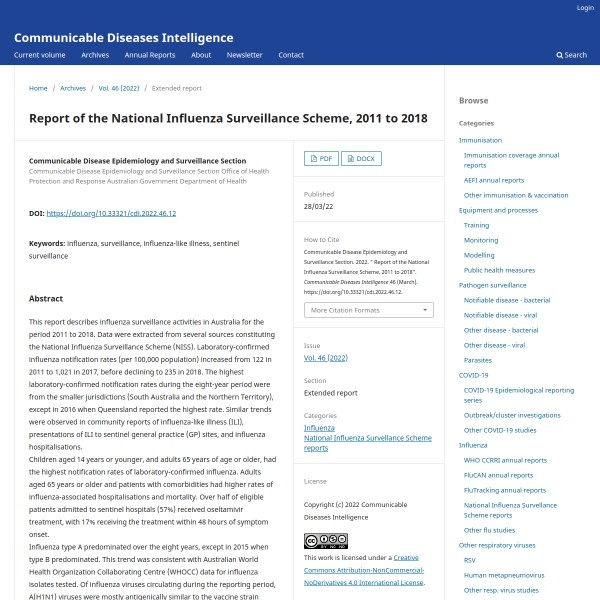This screenshot has width=600, height=600.
Task: Open the Archives navigation item
Action: (x=95, y=55)
